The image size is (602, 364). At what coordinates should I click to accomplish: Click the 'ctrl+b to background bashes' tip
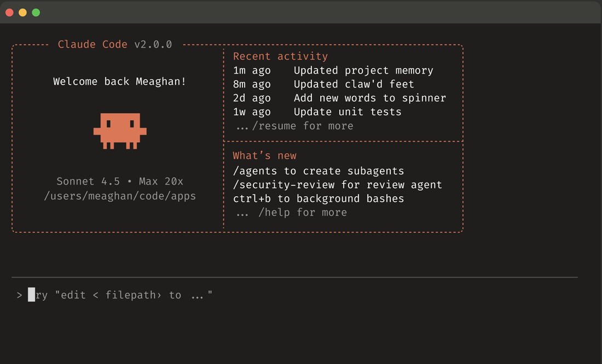[318, 198]
